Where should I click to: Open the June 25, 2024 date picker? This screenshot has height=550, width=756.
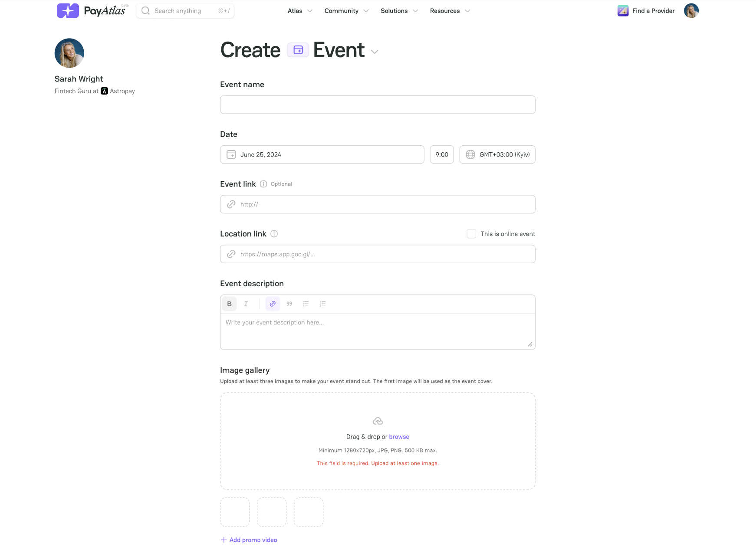pyautogui.click(x=322, y=155)
